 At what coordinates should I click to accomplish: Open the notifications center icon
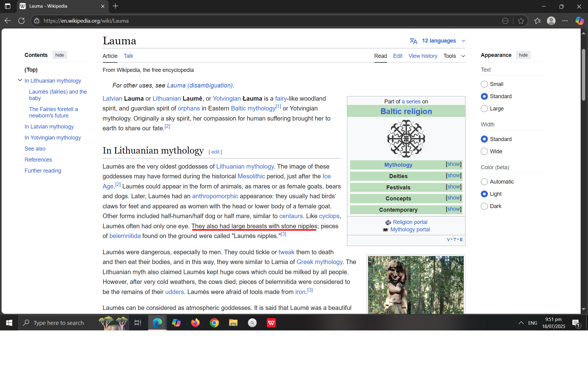point(576,323)
